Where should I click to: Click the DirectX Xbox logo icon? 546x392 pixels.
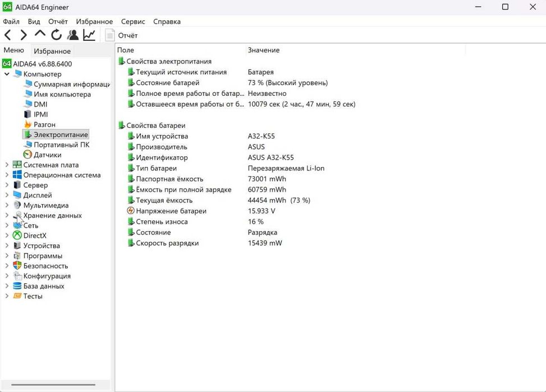coord(17,236)
